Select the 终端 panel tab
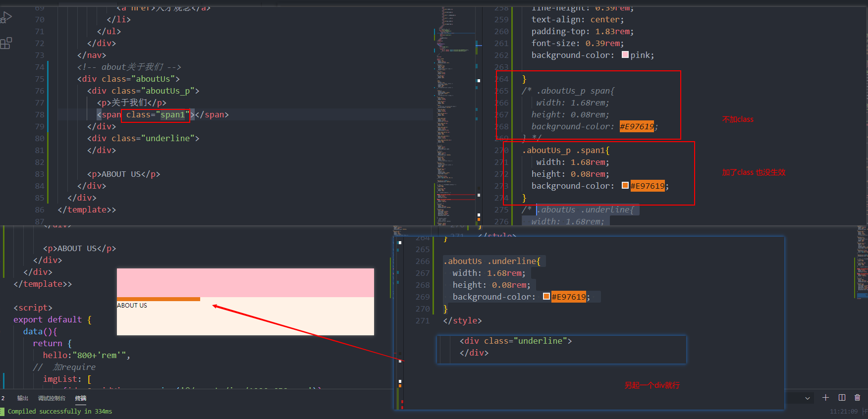The image size is (868, 419). [x=81, y=398]
